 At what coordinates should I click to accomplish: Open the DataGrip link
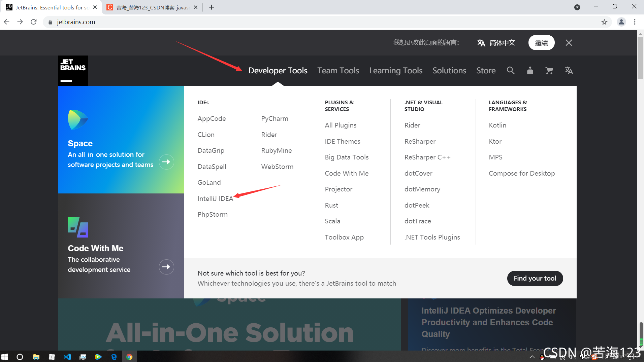click(x=211, y=150)
